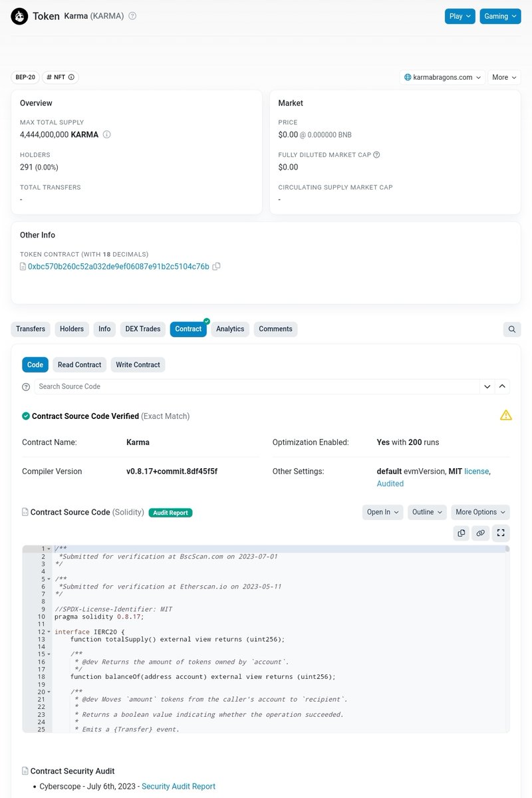This screenshot has width=532, height=798.
Task: Switch to Read Contract
Action: (x=79, y=365)
